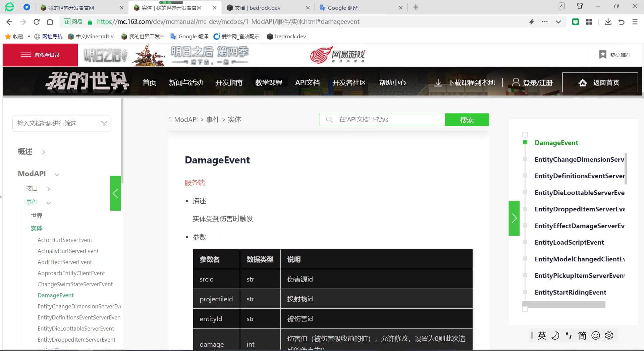
Task: Select 世界 in the sidebar tree
Action: point(37,216)
